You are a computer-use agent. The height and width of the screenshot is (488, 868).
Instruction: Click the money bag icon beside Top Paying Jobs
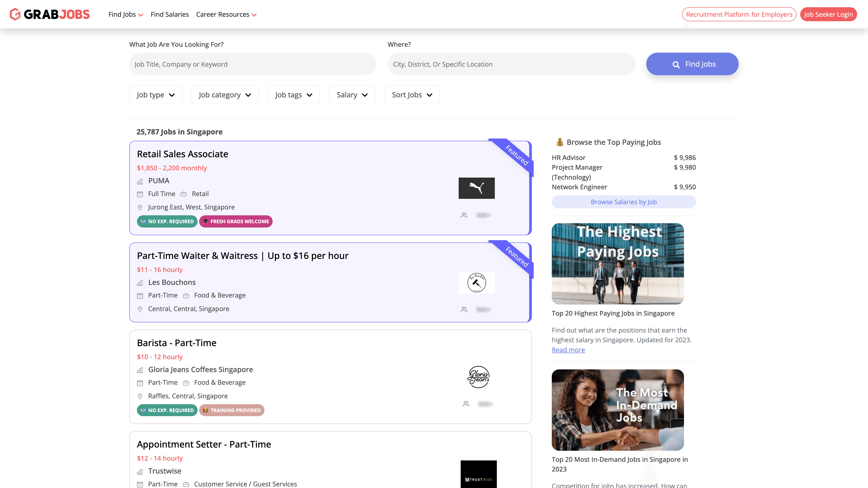(x=560, y=142)
